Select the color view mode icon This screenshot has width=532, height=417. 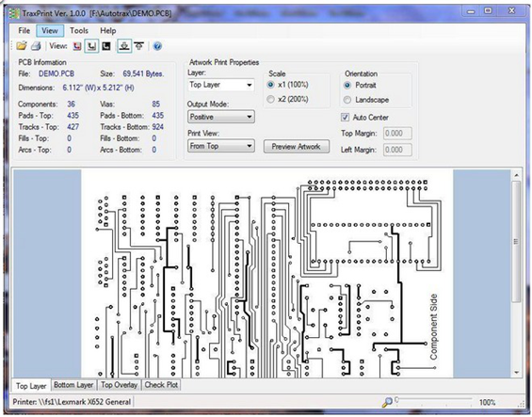point(77,46)
